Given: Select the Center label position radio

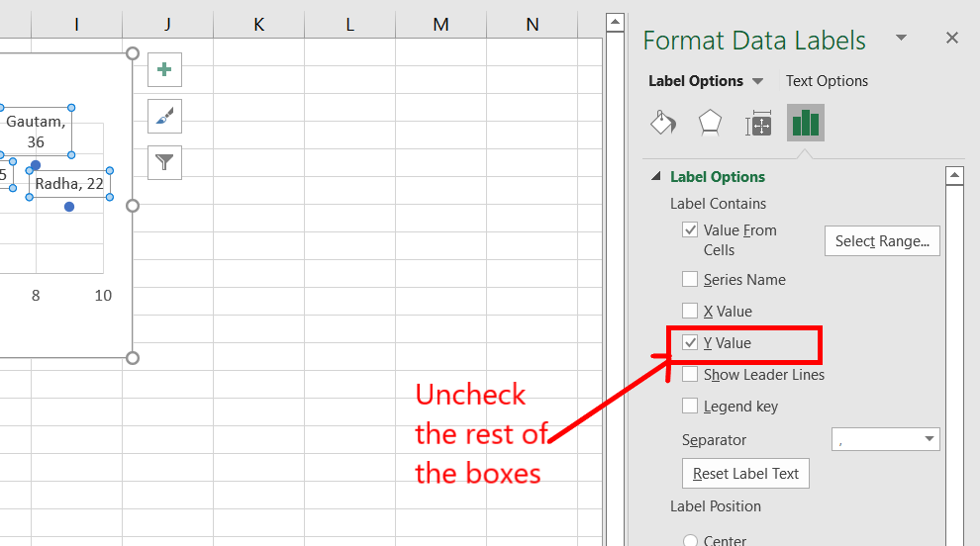Looking at the screenshot, I should pyautogui.click(x=690, y=541).
